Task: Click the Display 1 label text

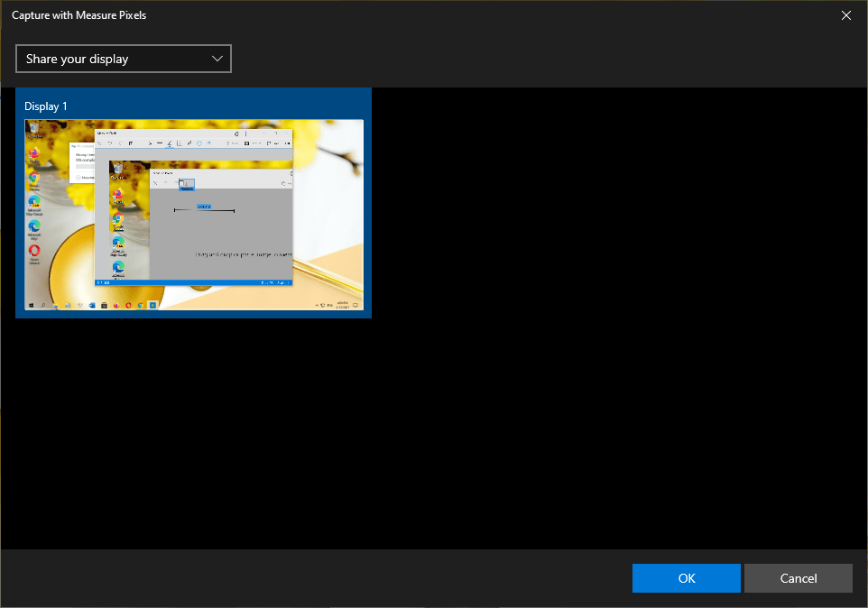Action: (46, 106)
